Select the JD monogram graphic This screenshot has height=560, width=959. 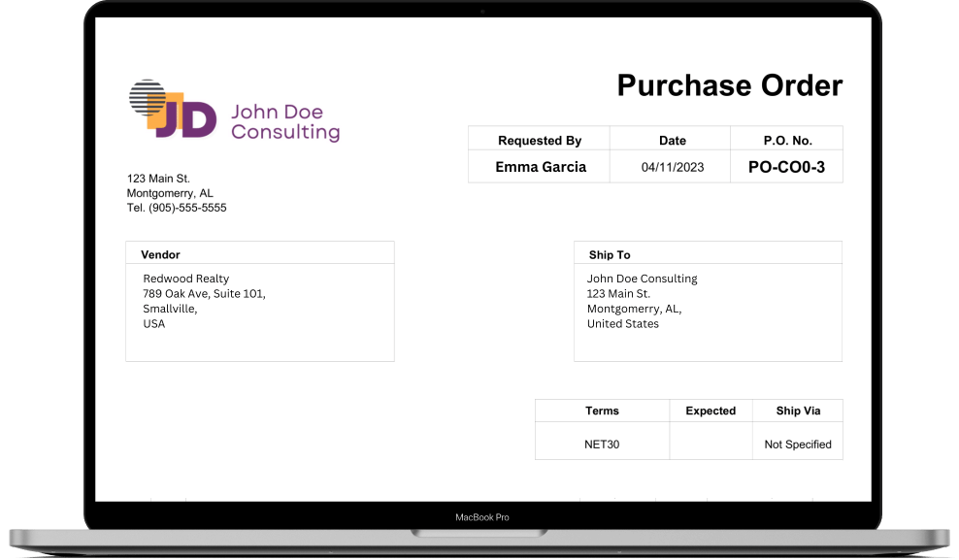coord(170,107)
